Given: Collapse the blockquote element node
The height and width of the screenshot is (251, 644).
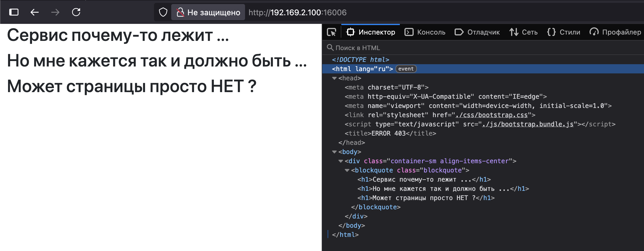Looking at the screenshot, I should coord(347,170).
